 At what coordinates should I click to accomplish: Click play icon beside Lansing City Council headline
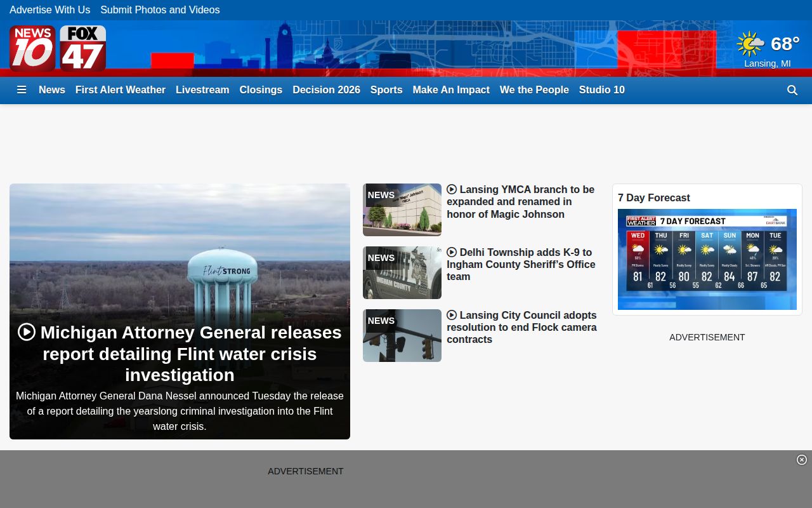tap(452, 315)
